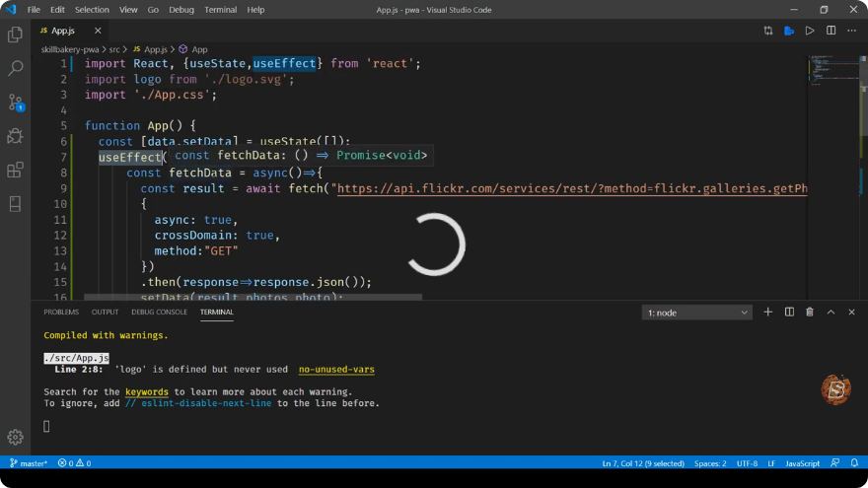Switch to the PROBLEMS tab
Image resolution: width=868 pixels, height=488 pixels.
pyautogui.click(x=61, y=313)
